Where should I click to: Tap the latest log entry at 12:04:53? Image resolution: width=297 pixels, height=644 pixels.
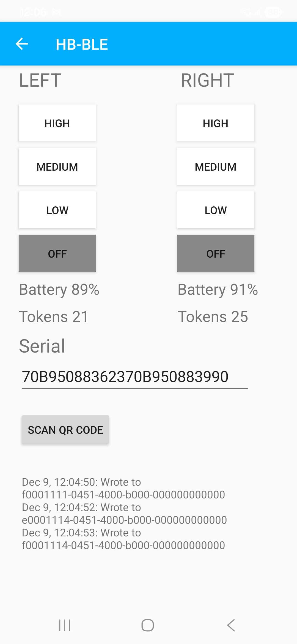123,539
